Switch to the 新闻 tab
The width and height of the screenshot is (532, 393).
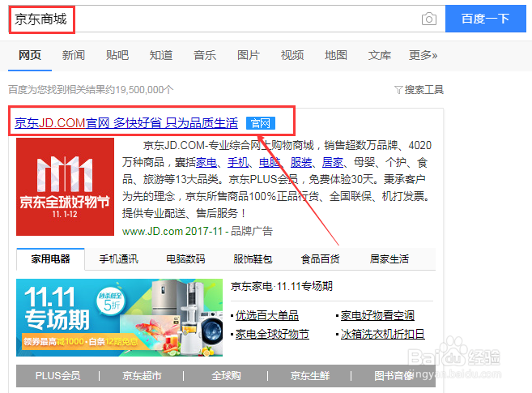[x=74, y=55]
